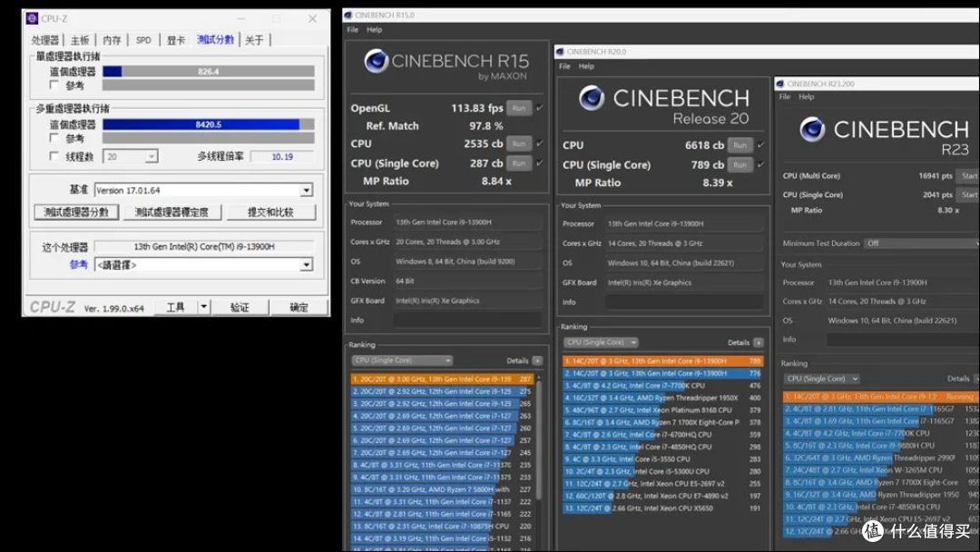
Task: Run CPU (Single Core) test in R20
Action: pyautogui.click(x=740, y=165)
